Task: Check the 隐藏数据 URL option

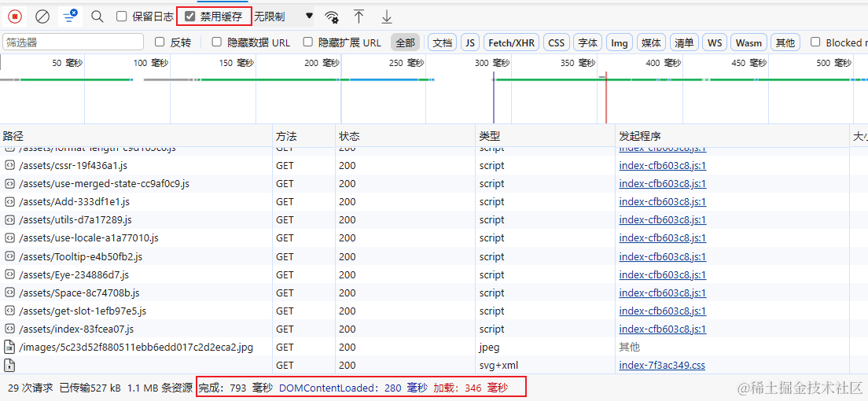Action: point(217,42)
